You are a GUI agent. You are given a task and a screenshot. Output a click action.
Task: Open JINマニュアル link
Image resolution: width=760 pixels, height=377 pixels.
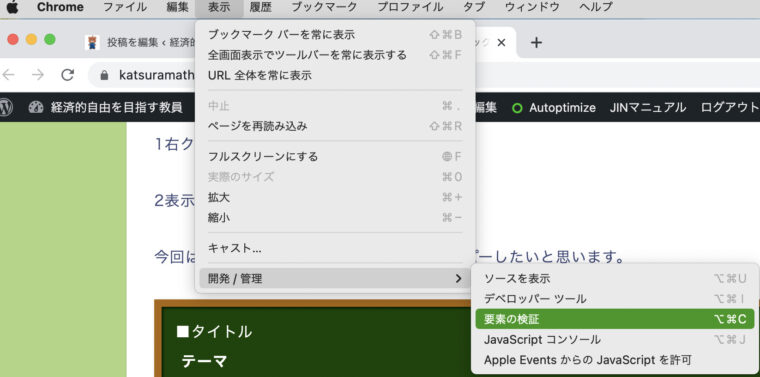point(648,107)
